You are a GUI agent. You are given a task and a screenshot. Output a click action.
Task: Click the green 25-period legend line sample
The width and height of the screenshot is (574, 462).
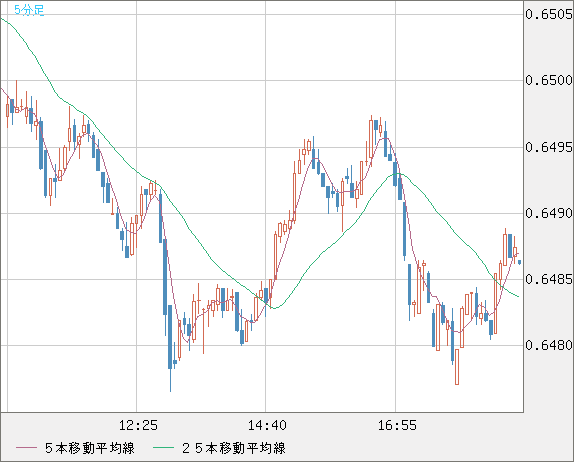(x=163, y=448)
